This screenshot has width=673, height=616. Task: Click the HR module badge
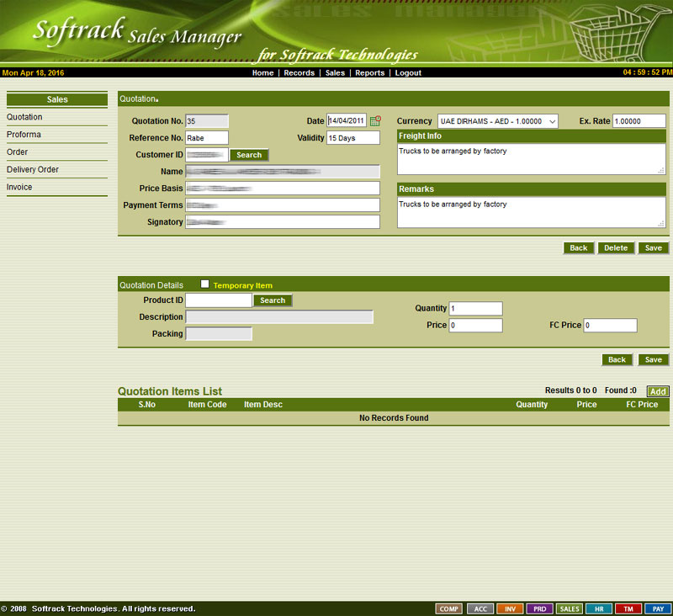598,608
